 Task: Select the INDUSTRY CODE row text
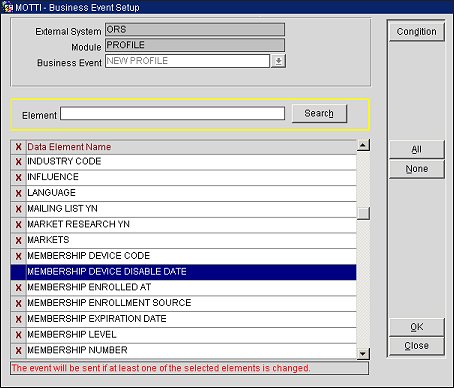tap(64, 162)
